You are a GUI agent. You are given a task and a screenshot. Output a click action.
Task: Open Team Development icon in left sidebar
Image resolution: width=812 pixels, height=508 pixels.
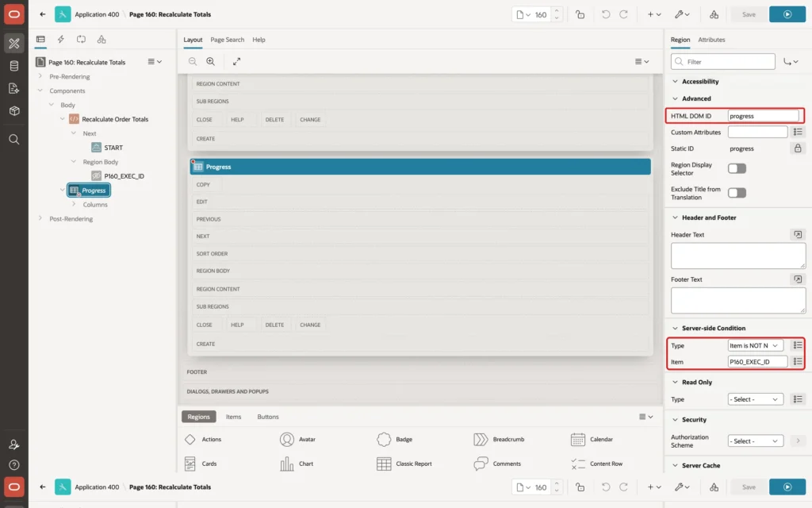pyautogui.click(x=14, y=89)
